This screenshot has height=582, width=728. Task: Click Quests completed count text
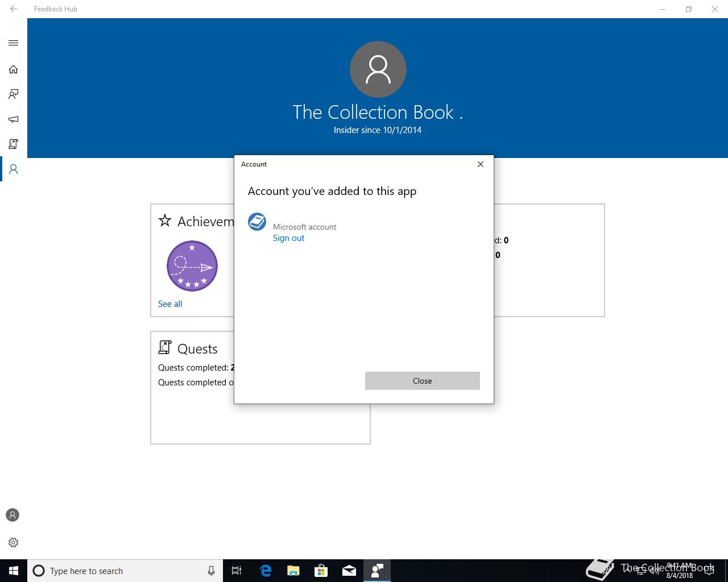coord(196,368)
